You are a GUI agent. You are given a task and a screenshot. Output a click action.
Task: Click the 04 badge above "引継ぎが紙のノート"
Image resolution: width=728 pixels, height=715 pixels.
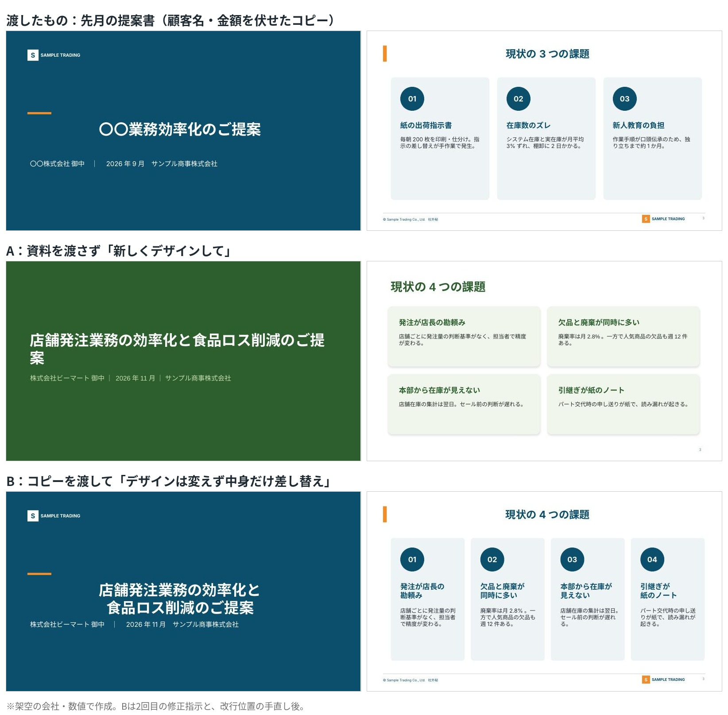pos(652,560)
